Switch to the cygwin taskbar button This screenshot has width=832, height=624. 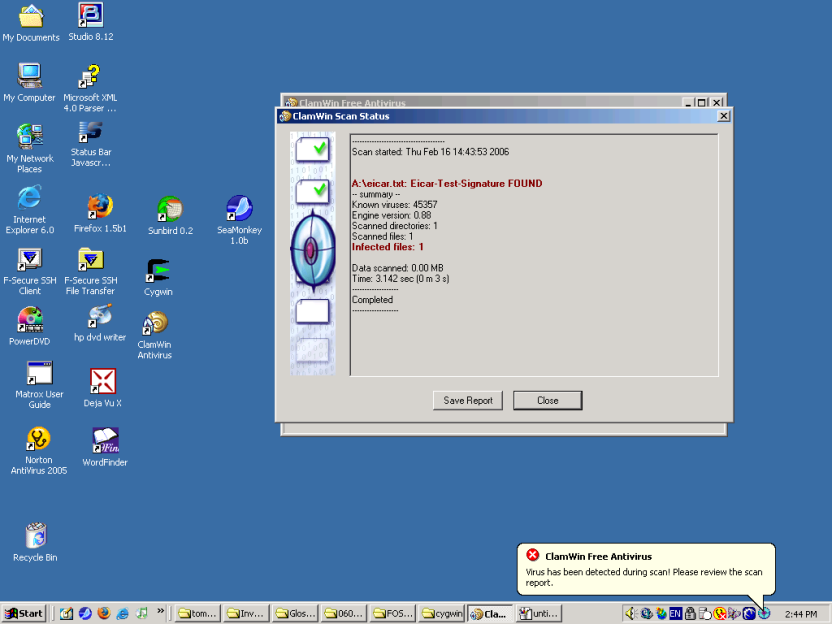tap(441, 613)
